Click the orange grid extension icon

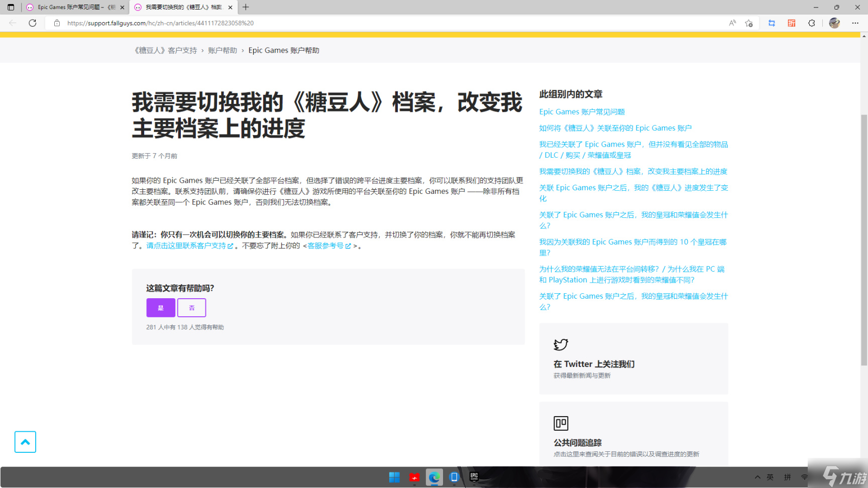pyautogui.click(x=792, y=23)
